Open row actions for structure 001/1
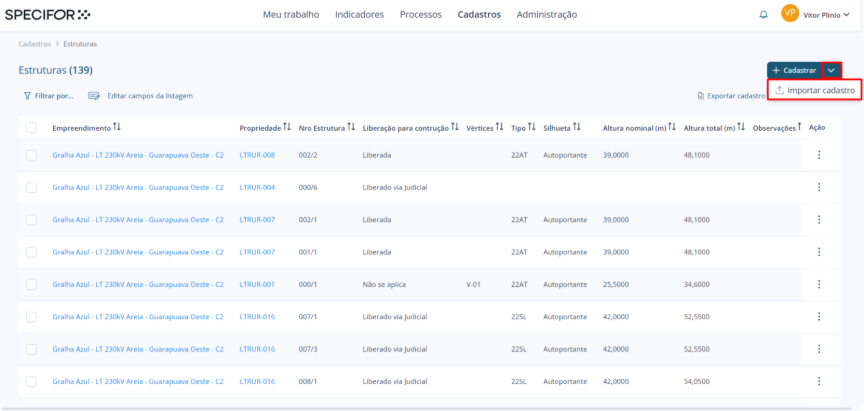Viewport: 864px width, 411px height. click(819, 252)
